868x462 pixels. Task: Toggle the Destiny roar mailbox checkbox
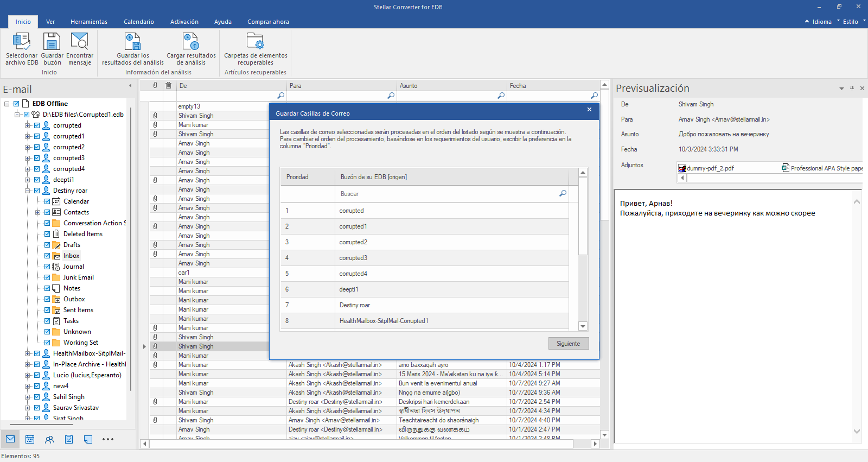[37, 191]
